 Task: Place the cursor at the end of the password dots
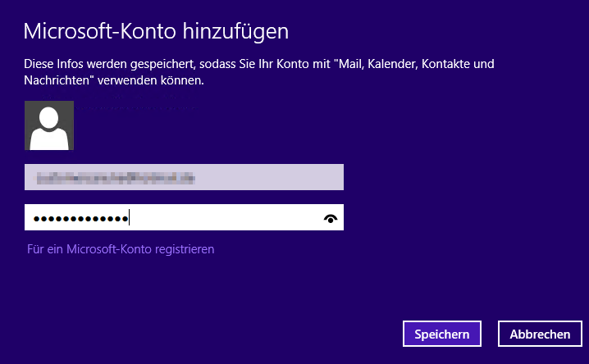129,217
